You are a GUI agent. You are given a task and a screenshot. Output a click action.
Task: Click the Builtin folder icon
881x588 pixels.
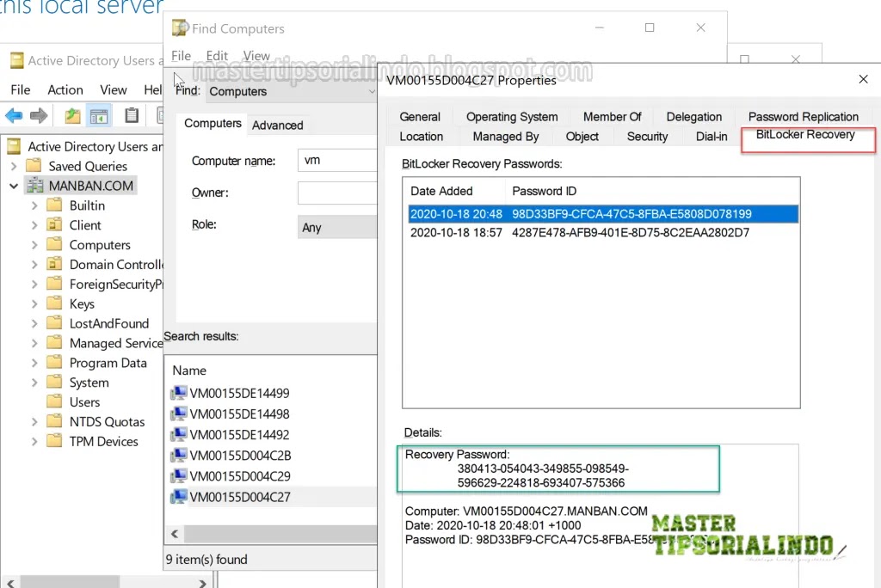click(x=54, y=205)
